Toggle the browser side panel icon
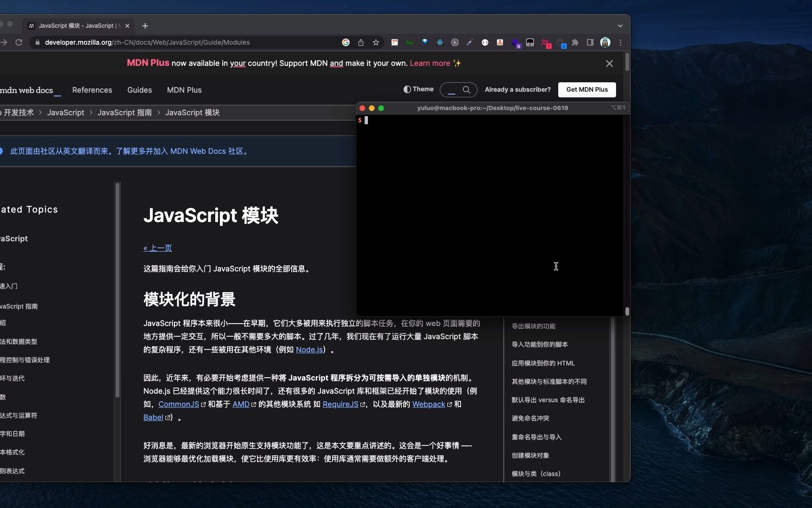The height and width of the screenshot is (508, 812). tap(590, 42)
